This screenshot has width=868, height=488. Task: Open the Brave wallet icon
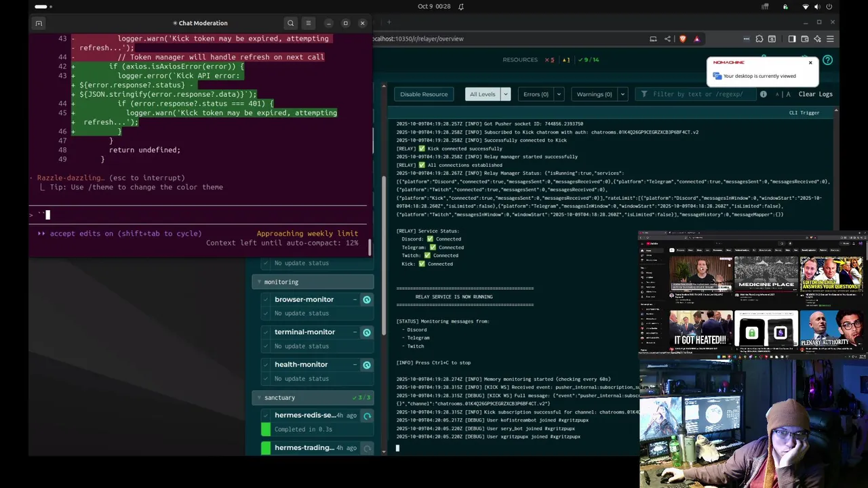point(805,39)
